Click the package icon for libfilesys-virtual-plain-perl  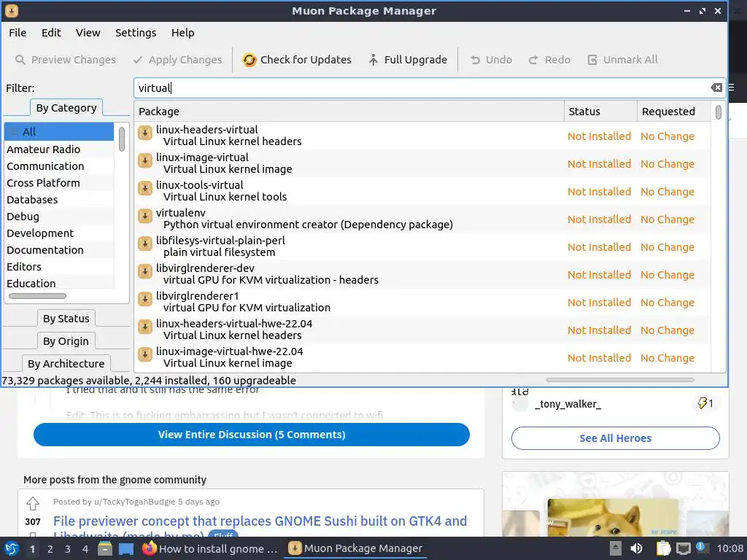click(145, 244)
